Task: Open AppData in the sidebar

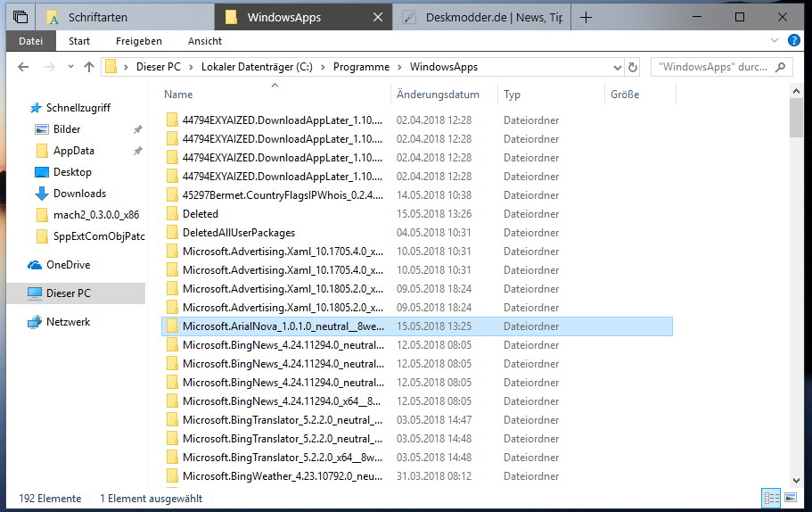Action: [x=74, y=151]
